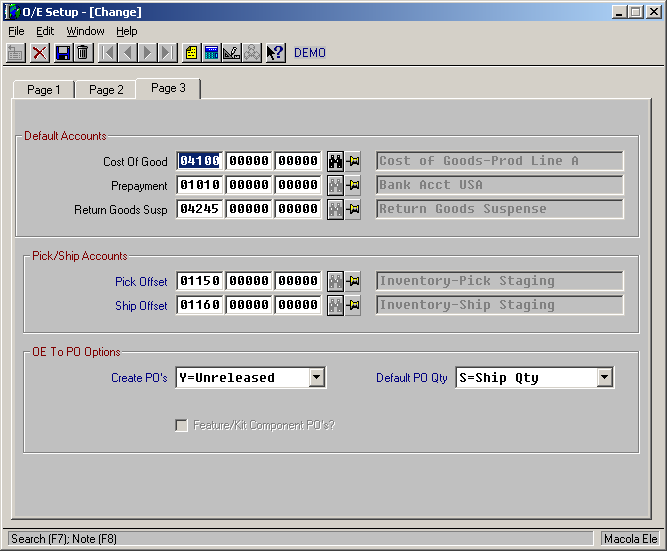Click the Pick Offset second segment field
The width and height of the screenshot is (667, 551).
[x=248, y=281]
